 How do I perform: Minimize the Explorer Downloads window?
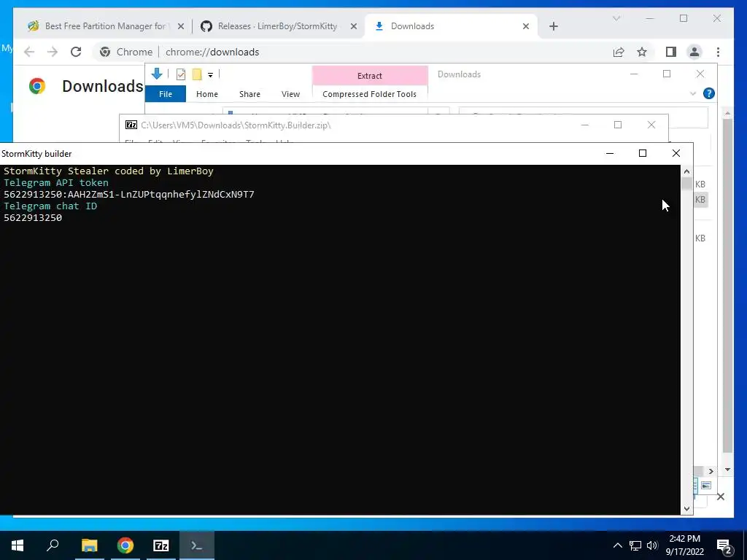tap(634, 74)
